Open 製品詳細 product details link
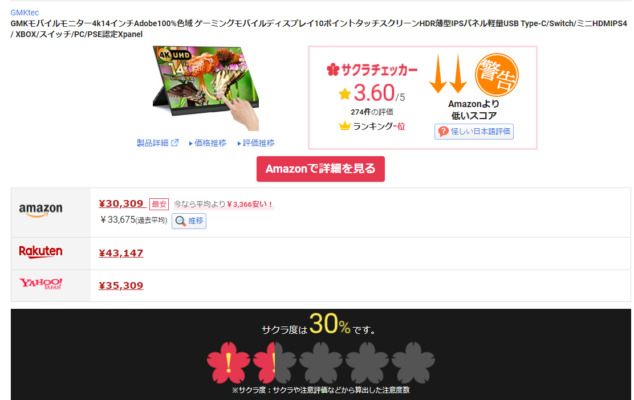The image size is (634, 400). 152,143
